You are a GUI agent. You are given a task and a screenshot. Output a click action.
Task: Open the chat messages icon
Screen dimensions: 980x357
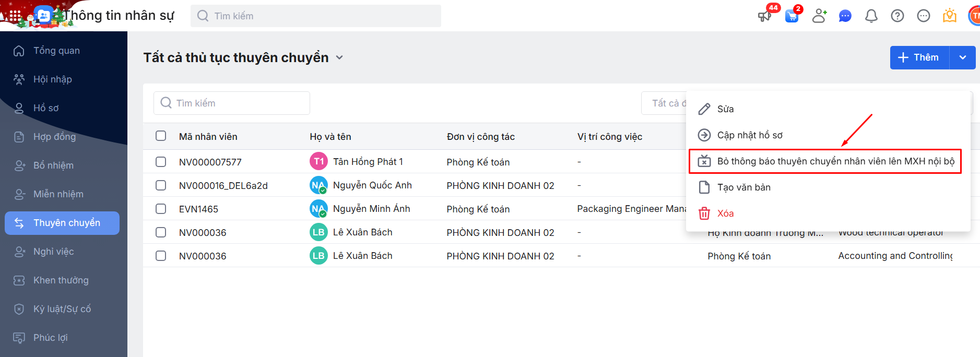[x=845, y=16]
